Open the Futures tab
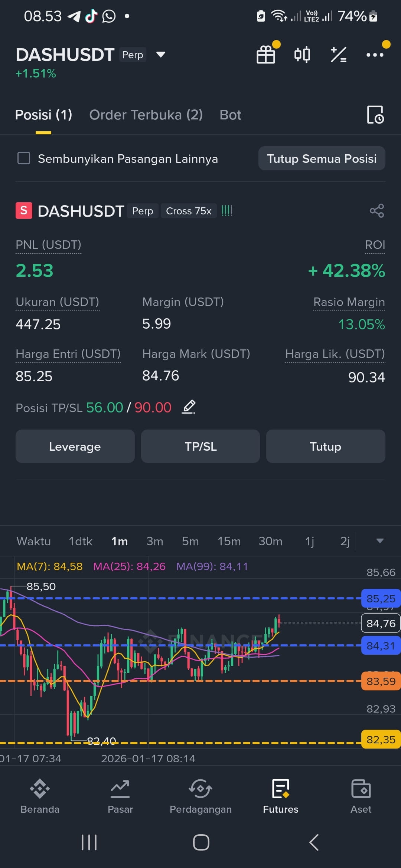Viewport: 401px width, 868px height. [x=281, y=796]
